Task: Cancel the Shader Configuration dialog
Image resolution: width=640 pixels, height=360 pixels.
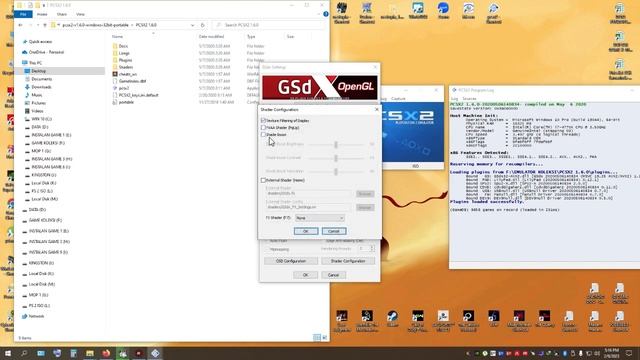Action: (x=333, y=231)
